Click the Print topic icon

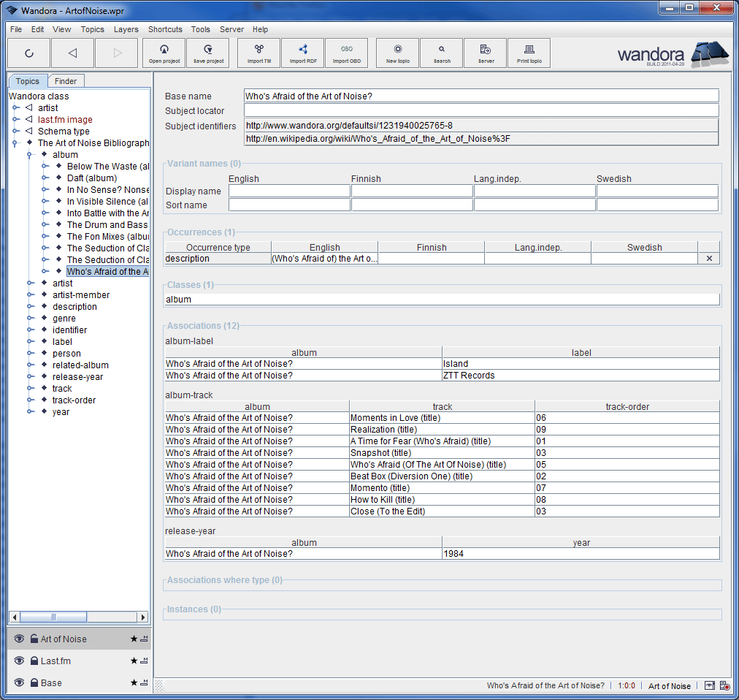[x=529, y=53]
